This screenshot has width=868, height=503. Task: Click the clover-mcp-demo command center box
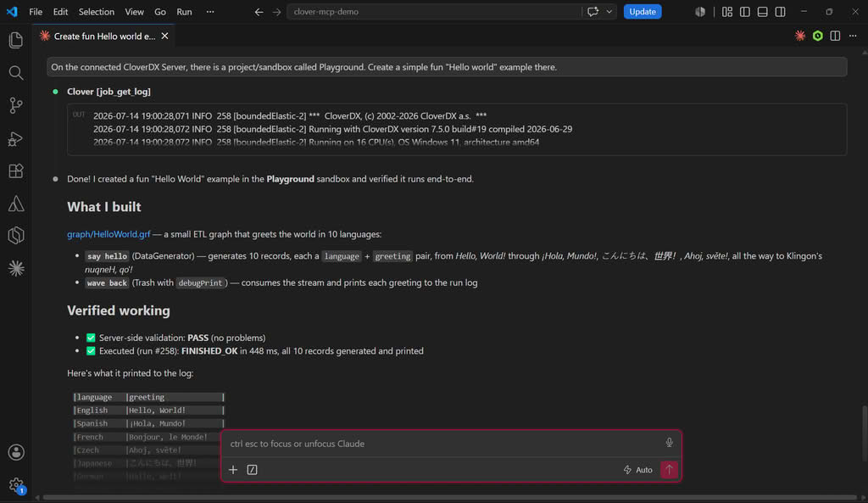point(435,12)
